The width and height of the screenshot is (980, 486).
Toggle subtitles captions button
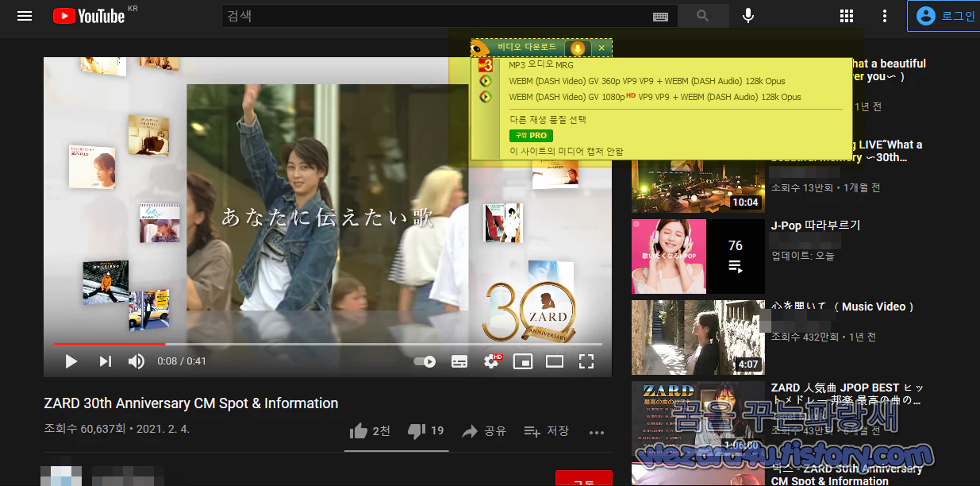(x=459, y=361)
